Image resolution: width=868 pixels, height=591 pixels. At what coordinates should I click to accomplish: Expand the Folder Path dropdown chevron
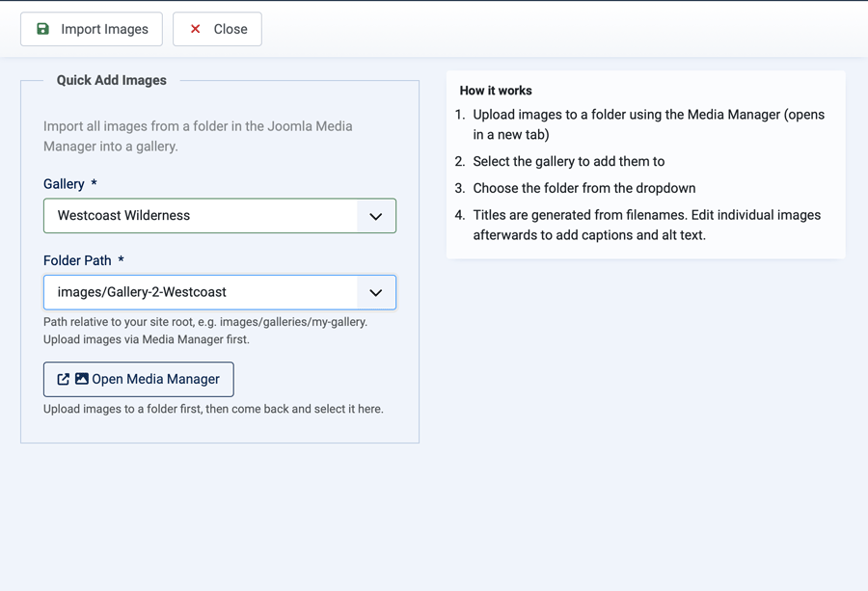coord(375,292)
